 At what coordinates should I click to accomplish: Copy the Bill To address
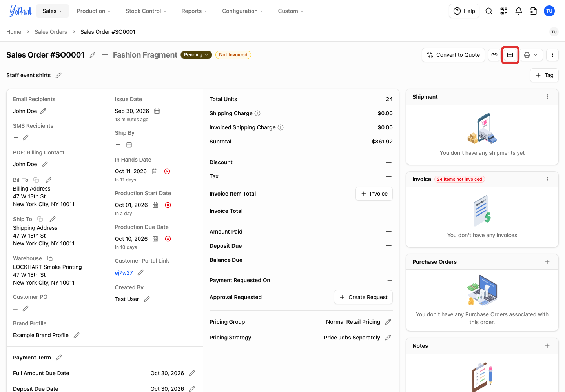pos(36,180)
